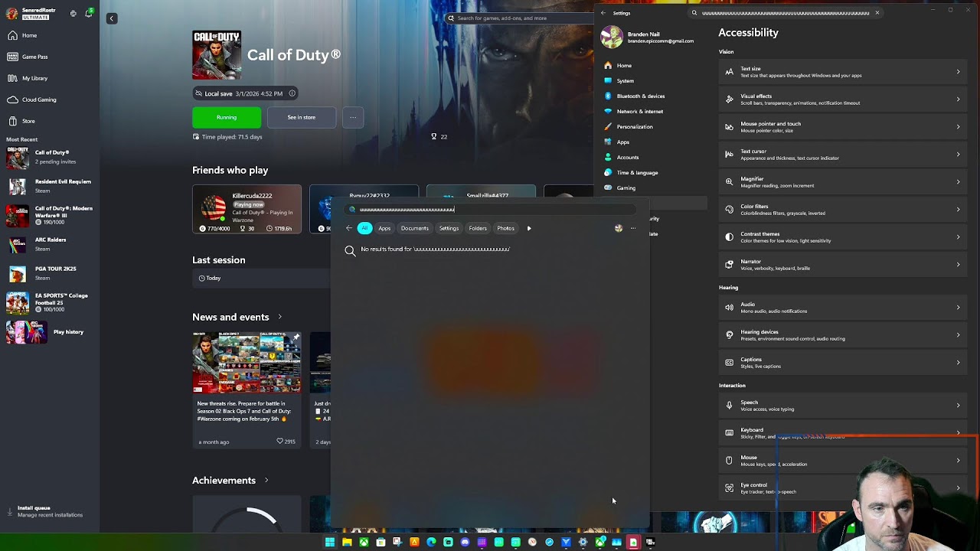Open Killercuda2222 friend card
The image size is (980, 551).
pos(247,209)
